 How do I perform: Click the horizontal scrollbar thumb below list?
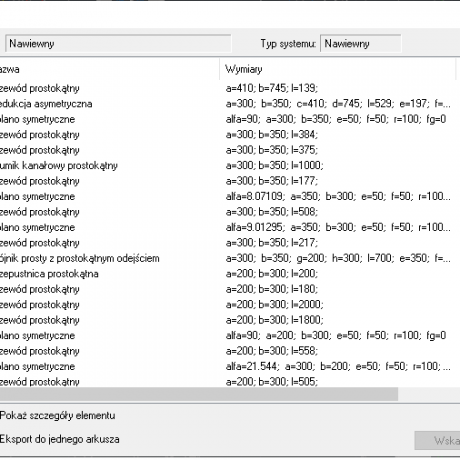[x=199, y=394]
